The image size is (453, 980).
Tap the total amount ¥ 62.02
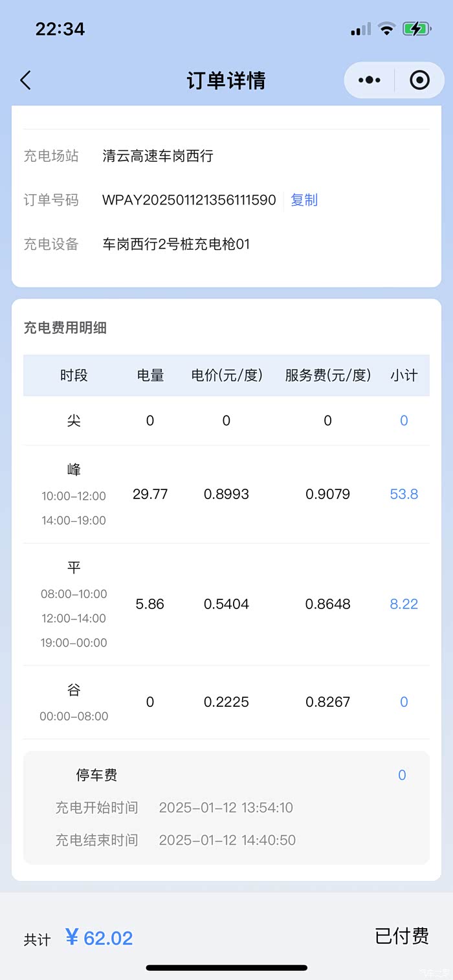[x=99, y=938]
